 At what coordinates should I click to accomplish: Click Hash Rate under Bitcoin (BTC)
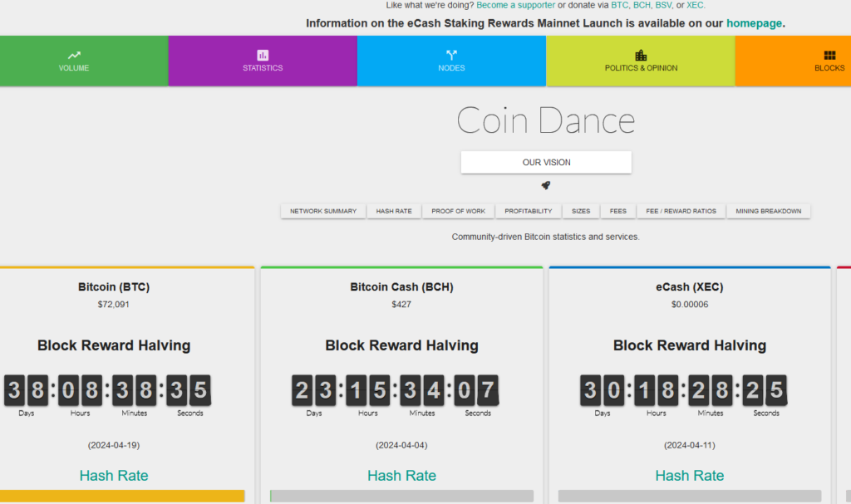pyautogui.click(x=114, y=475)
